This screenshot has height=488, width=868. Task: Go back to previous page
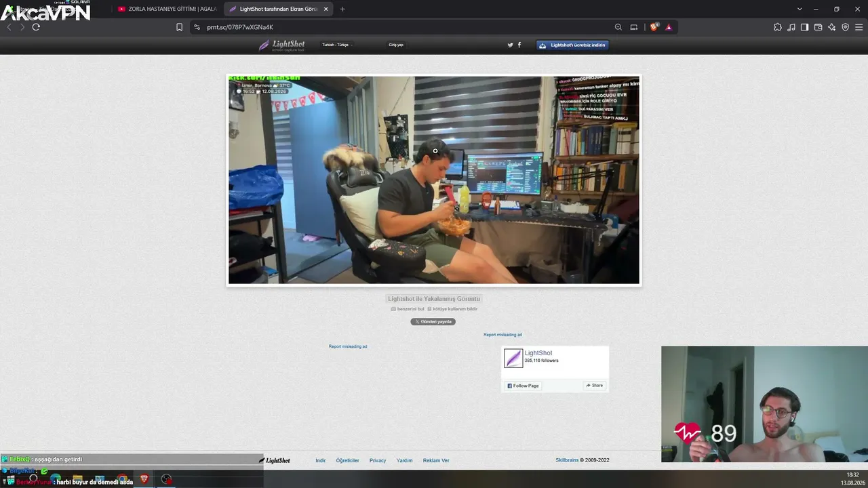(x=9, y=27)
